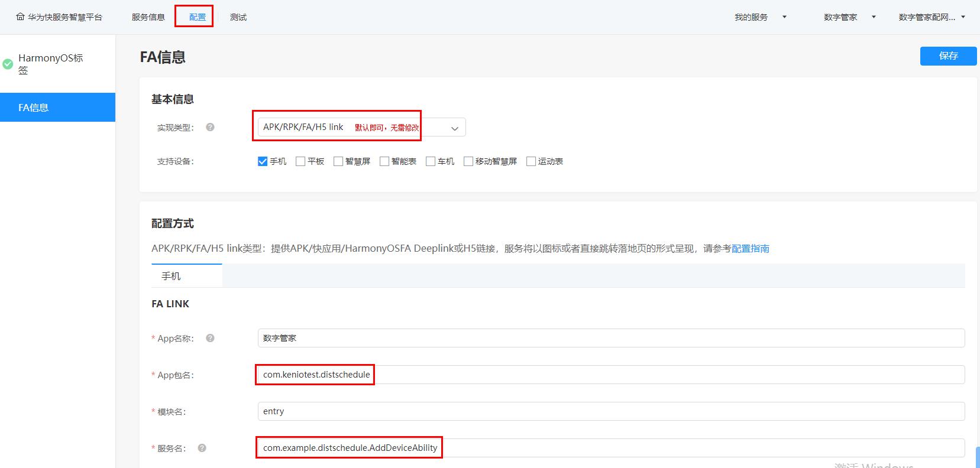Viewport: 980px width, 468px height.
Task: Click the App名称 input field
Action: (611, 338)
